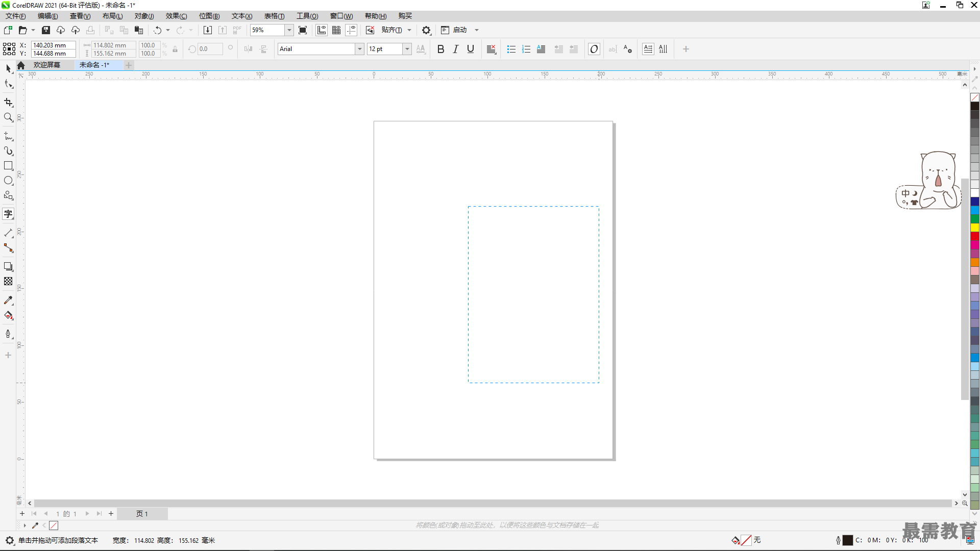The width and height of the screenshot is (980, 551).
Task: Open the 编辑(E) menu
Action: pos(47,16)
